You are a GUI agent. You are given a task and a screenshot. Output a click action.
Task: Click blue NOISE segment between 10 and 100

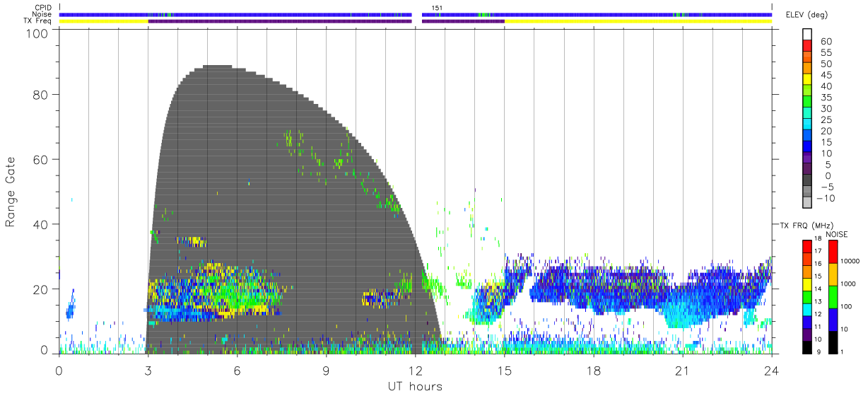[833, 319]
